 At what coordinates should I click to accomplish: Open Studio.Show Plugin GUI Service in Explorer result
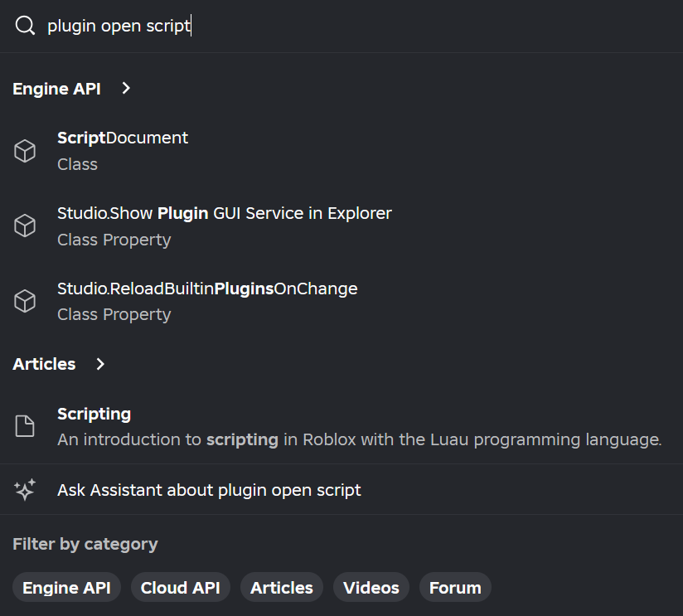(341, 226)
